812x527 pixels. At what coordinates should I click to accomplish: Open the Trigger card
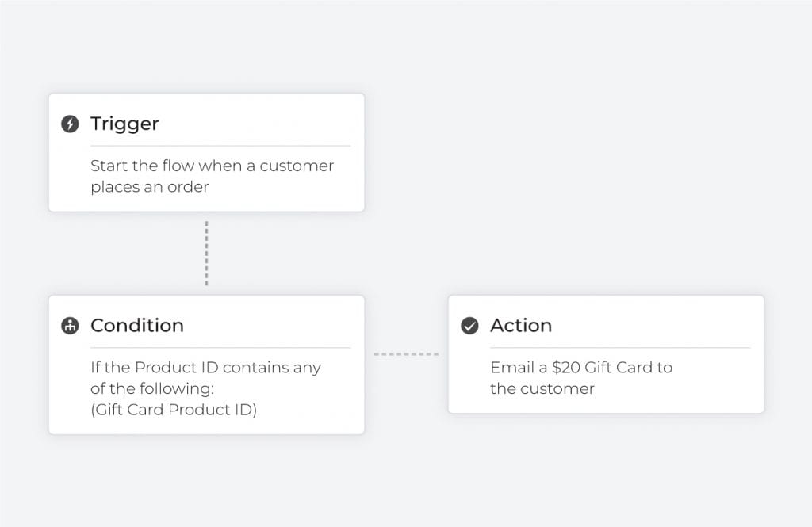(x=207, y=153)
